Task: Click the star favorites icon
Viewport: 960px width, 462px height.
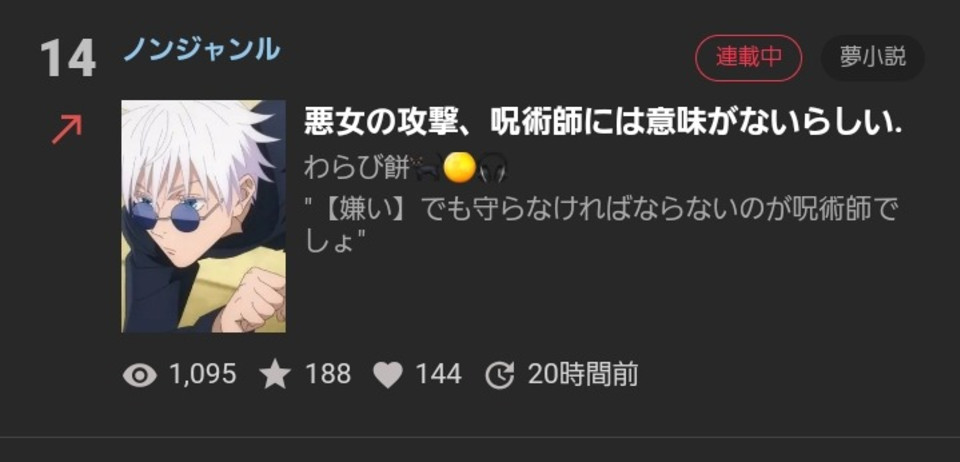Action: (275, 374)
